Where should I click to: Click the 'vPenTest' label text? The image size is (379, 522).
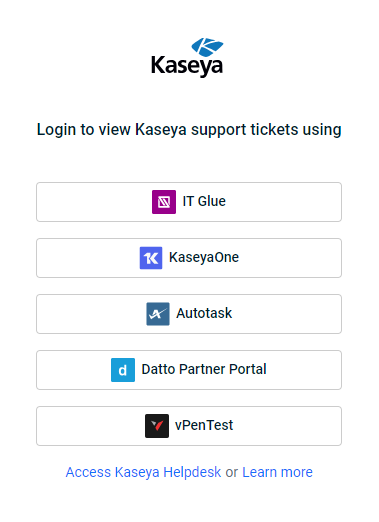(204, 425)
